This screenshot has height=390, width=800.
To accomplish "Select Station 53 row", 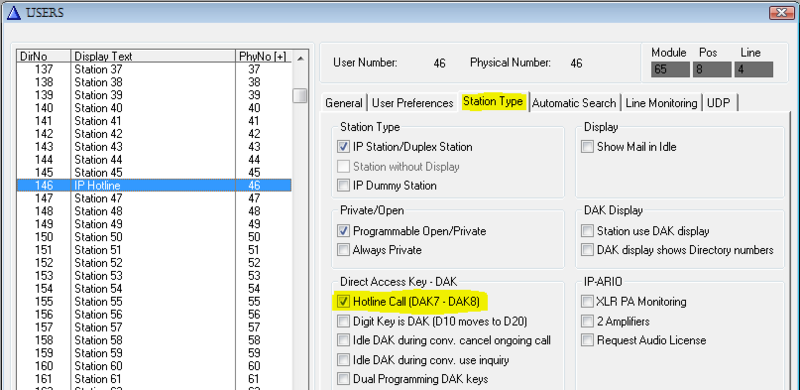I will (154, 276).
